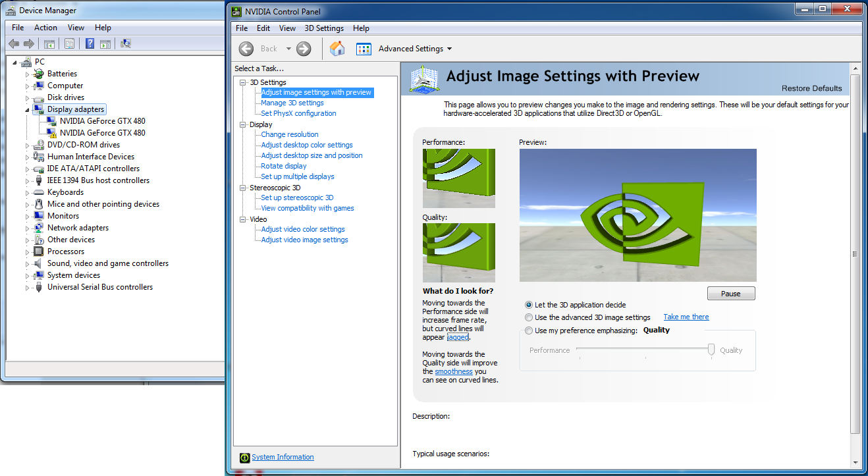Click the Universal Serial Bus controllers icon
This screenshot has width=868, height=476.
click(39, 287)
